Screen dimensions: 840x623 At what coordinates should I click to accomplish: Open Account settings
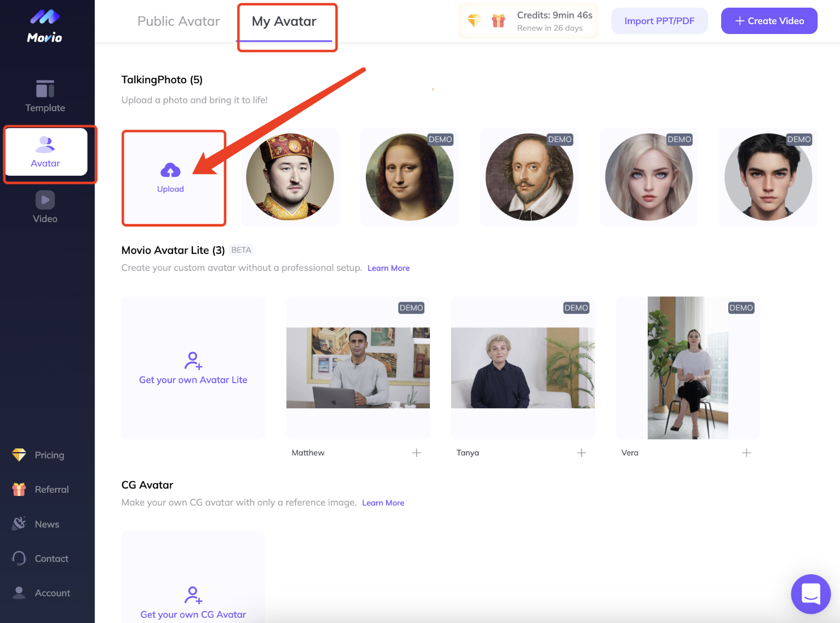(41, 593)
